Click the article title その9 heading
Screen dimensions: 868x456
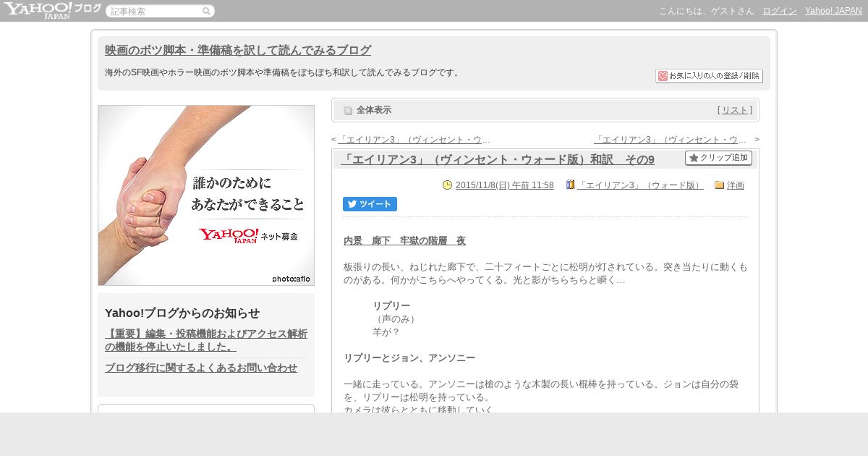pos(498,160)
